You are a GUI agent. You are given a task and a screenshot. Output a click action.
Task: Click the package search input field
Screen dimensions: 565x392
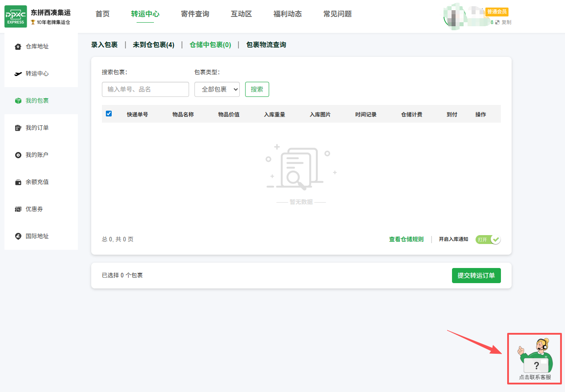click(145, 89)
